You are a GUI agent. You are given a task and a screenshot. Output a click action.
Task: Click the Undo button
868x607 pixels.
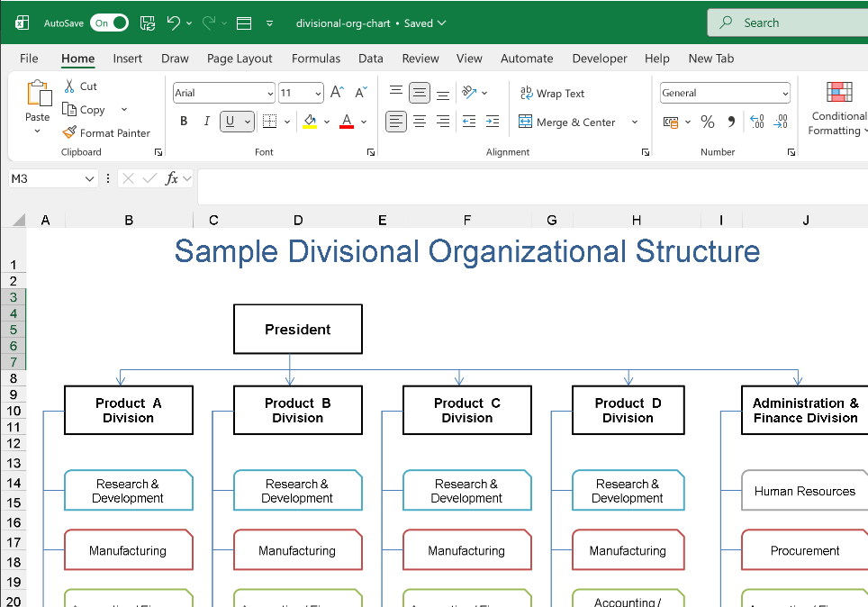point(172,23)
